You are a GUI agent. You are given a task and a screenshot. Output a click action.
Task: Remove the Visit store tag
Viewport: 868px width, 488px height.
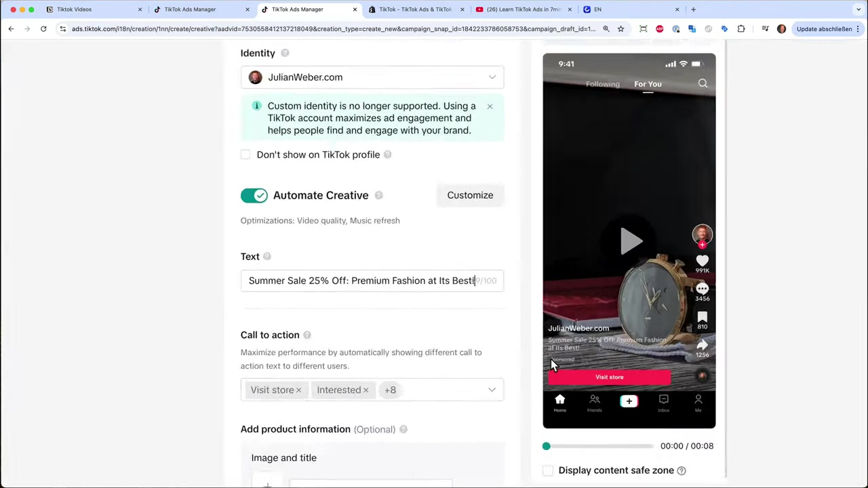(x=298, y=390)
